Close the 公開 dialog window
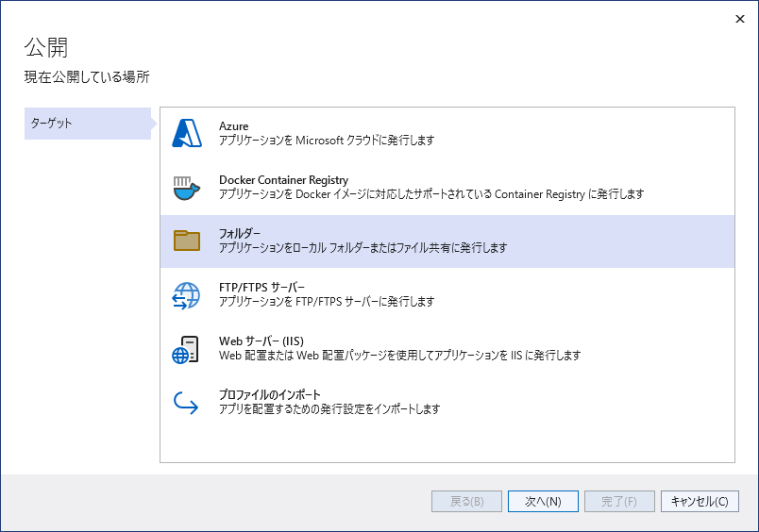This screenshot has width=759, height=532. pos(739,19)
